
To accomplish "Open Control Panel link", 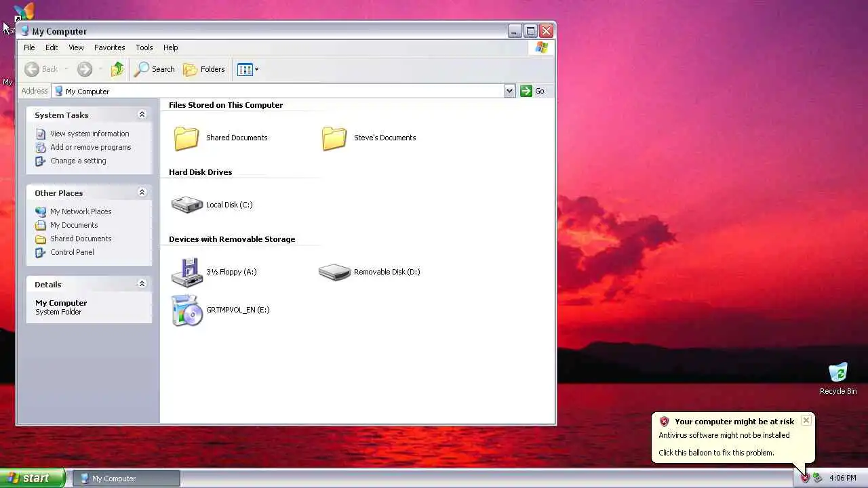I will coord(72,252).
